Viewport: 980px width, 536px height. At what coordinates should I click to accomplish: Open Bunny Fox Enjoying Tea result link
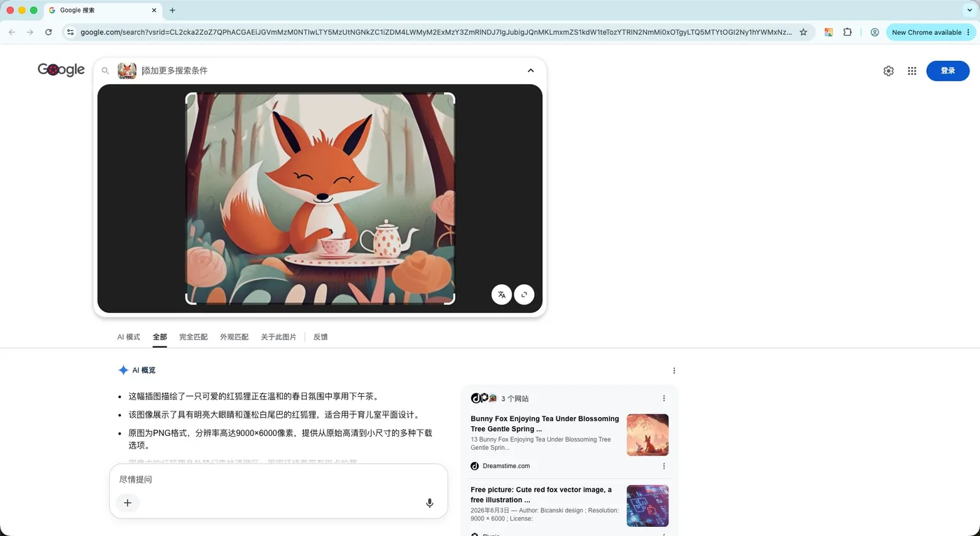point(545,423)
